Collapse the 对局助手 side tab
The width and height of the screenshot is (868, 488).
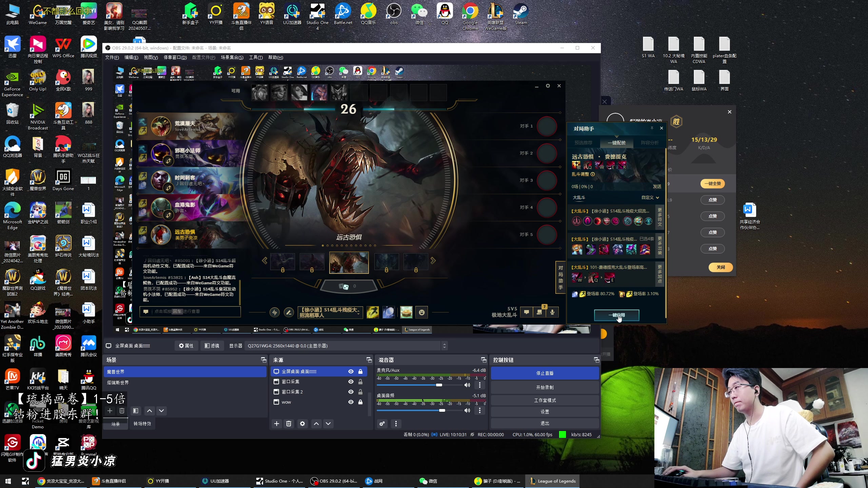pyautogui.click(x=560, y=278)
